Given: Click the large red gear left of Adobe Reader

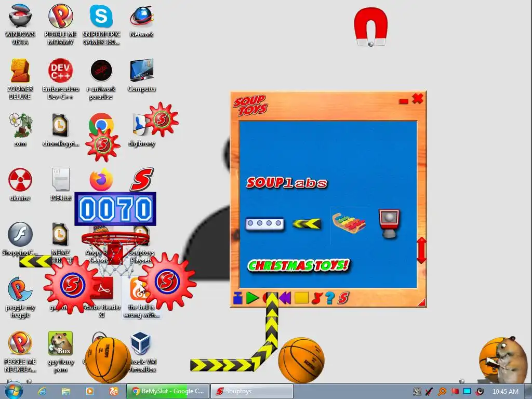Looking at the screenshot, I should [72, 284].
